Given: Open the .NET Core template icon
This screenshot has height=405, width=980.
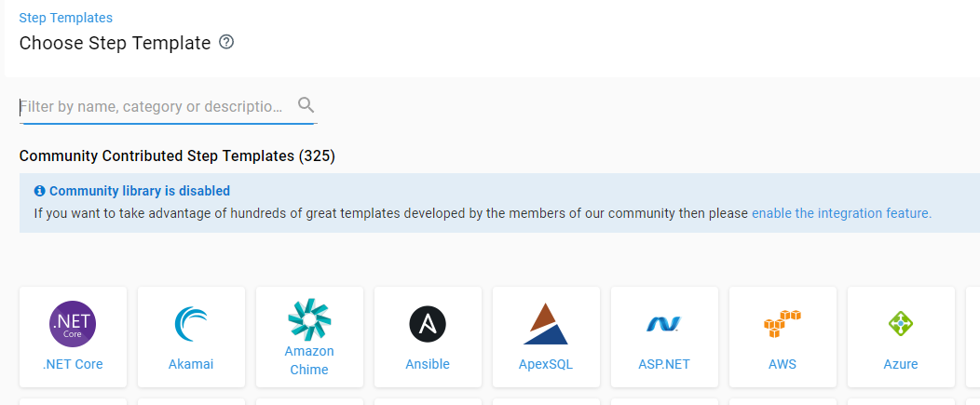Looking at the screenshot, I should tap(73, 323).
